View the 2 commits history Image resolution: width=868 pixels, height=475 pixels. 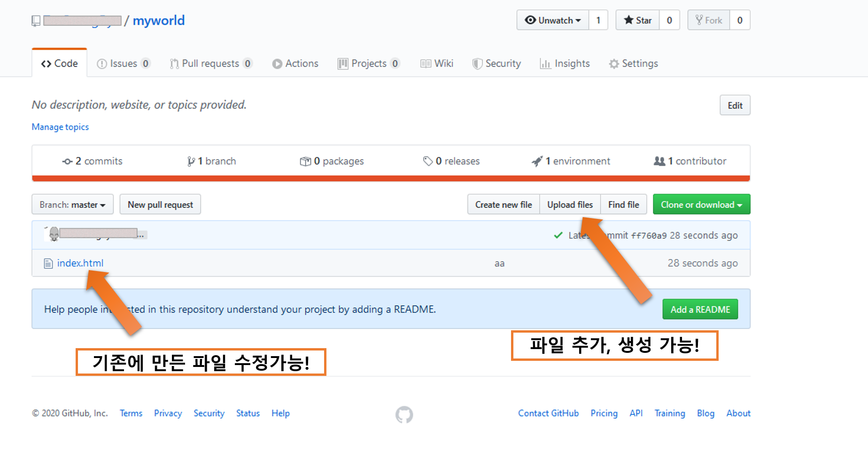pyautogui.click(x=92, y=161)
